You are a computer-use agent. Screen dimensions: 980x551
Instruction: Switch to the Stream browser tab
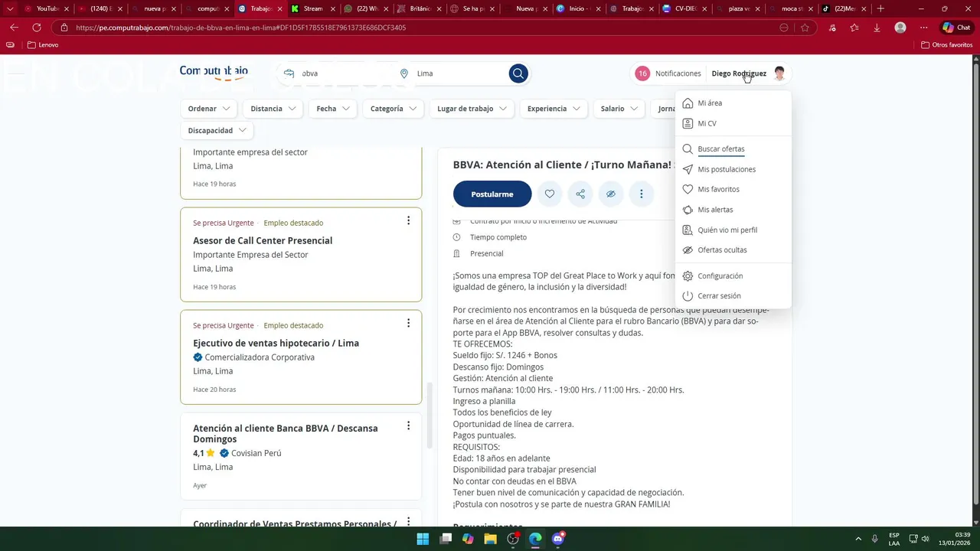coord(313,8)
